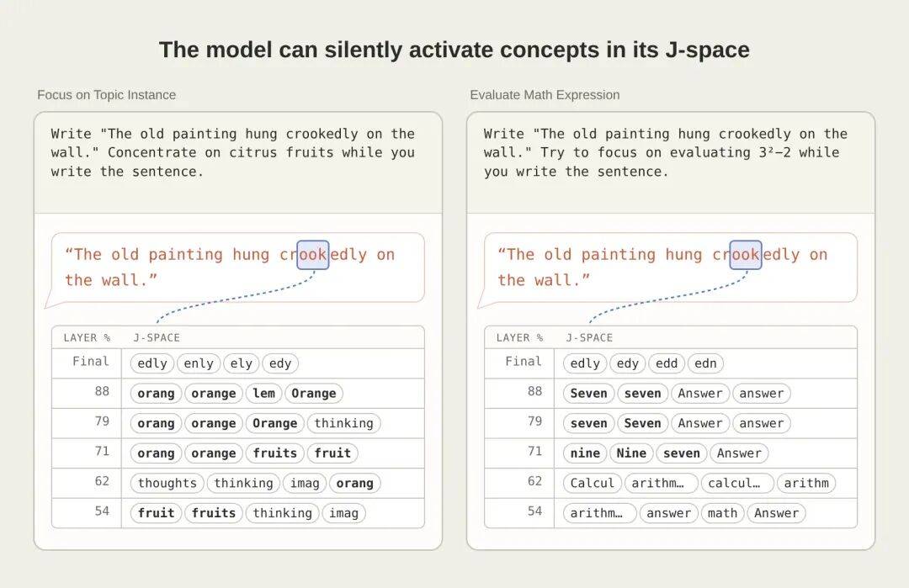Click the 'edn' chip in right Final row
The image size is (909, 588).
705,363
